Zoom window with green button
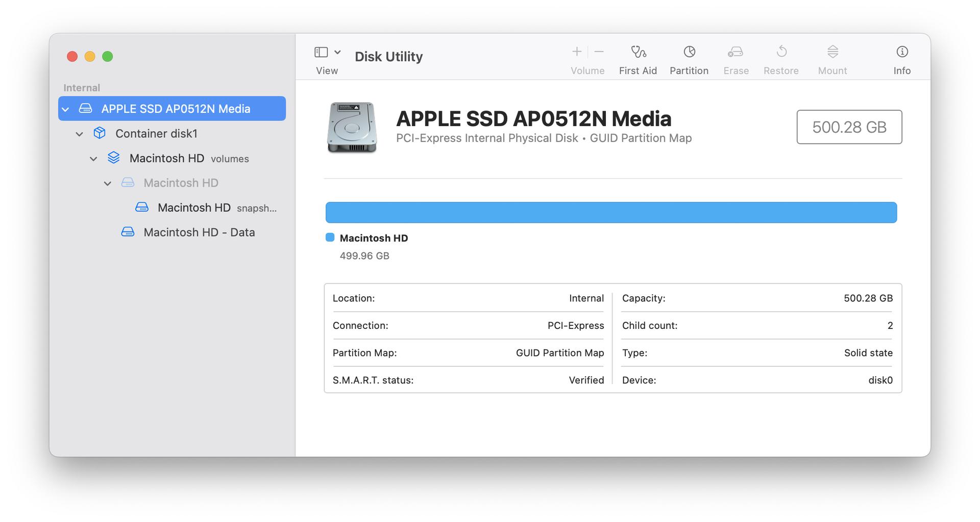This screenshot has height=522, width=980. tap(107, 56)
